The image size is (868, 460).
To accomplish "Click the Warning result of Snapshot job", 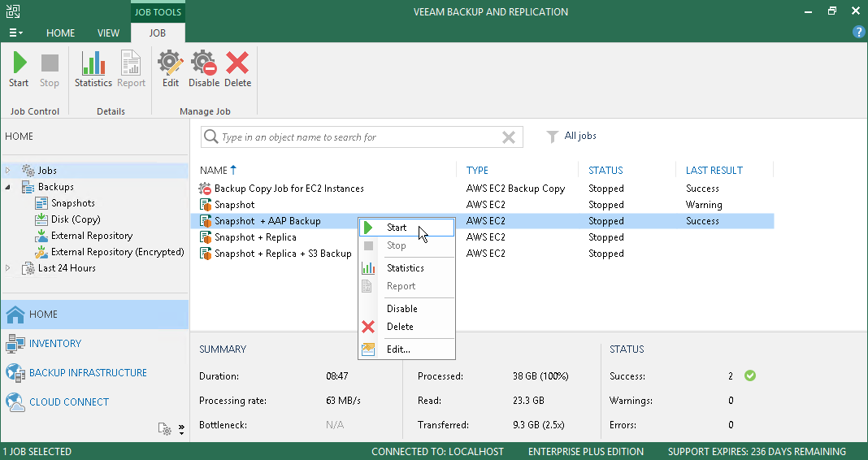I will (x=704, y=205).
